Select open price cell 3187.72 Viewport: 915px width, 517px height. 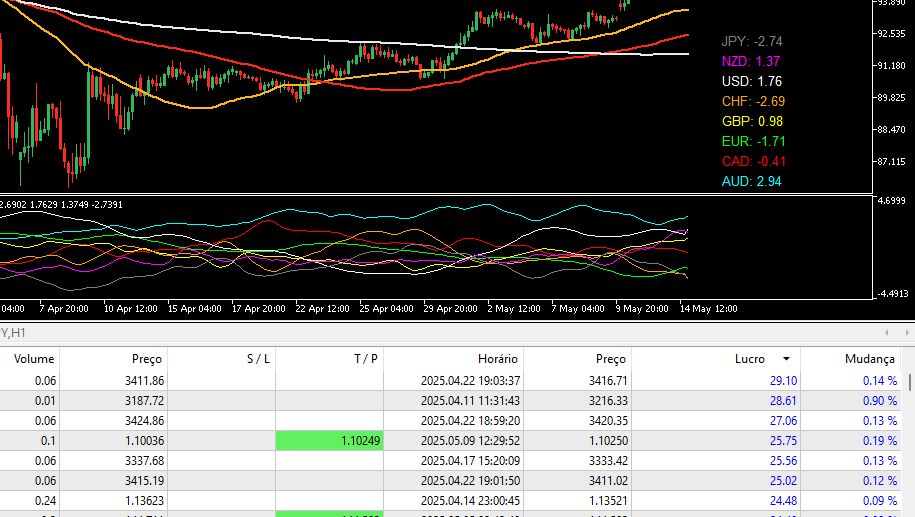(144, 401)
